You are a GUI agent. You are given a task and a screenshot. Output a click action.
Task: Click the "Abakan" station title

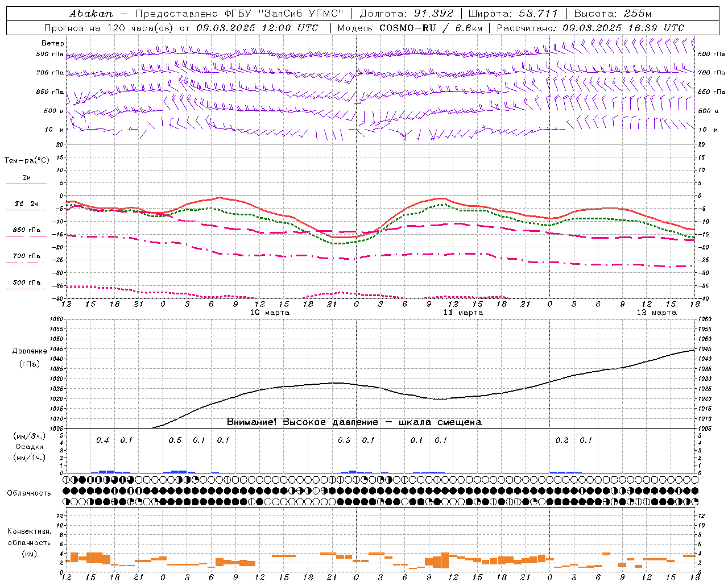[x=91, y=13]
